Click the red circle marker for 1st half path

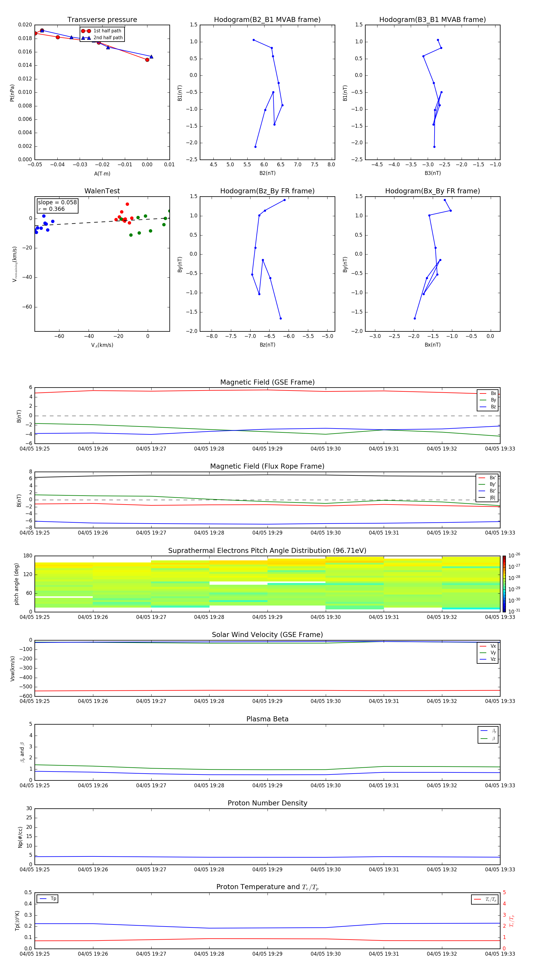pos(86,31)
